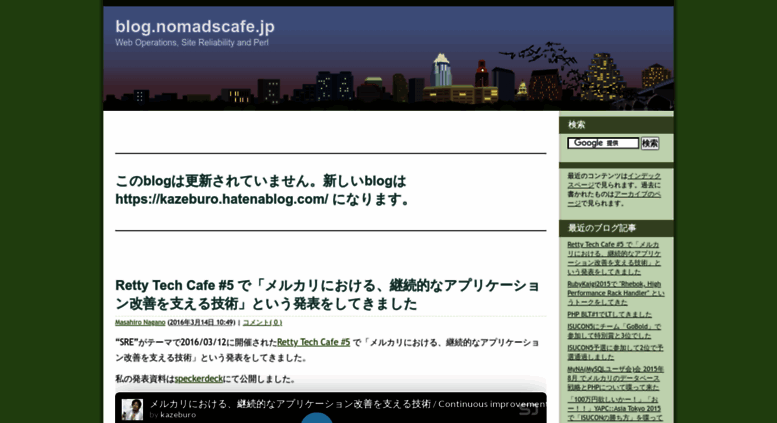Open the speckerdeck link in post body
This screenshot has width=777, height=423.
[199, 379]
